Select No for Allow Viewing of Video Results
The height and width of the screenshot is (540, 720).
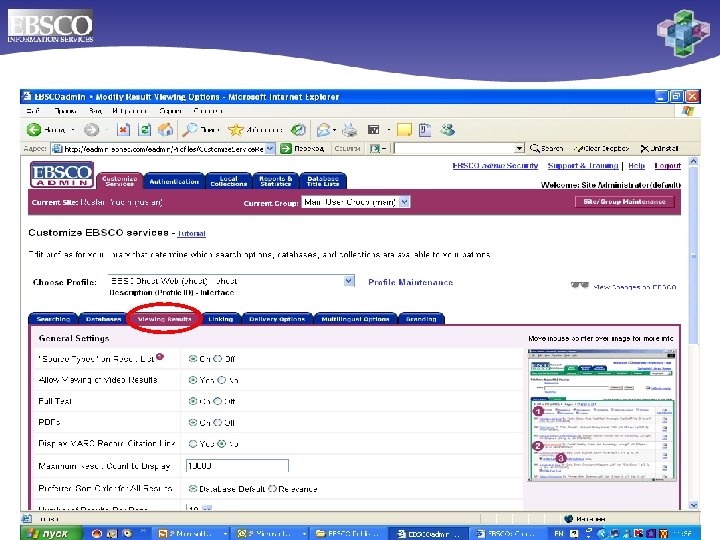pos(222,380)
